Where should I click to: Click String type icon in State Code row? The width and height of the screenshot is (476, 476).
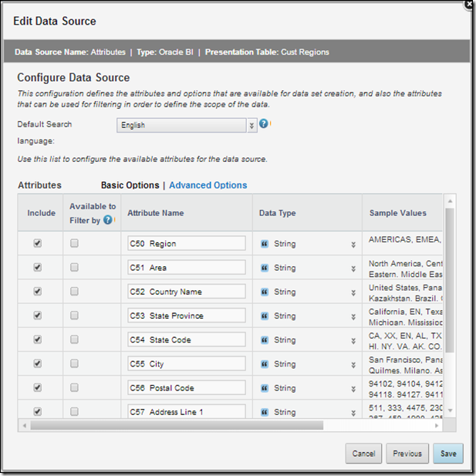coord(265,340)
